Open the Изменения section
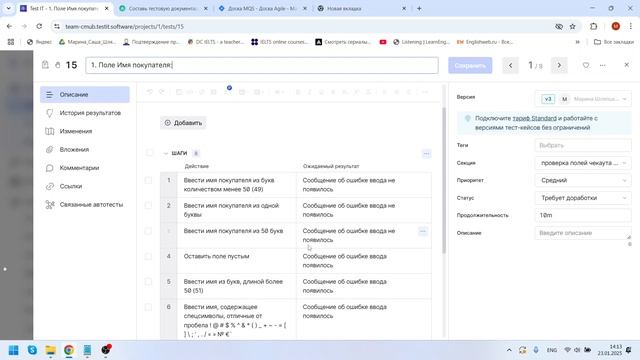The width and height of the screenshot is (640, 360). pos(85,131)
